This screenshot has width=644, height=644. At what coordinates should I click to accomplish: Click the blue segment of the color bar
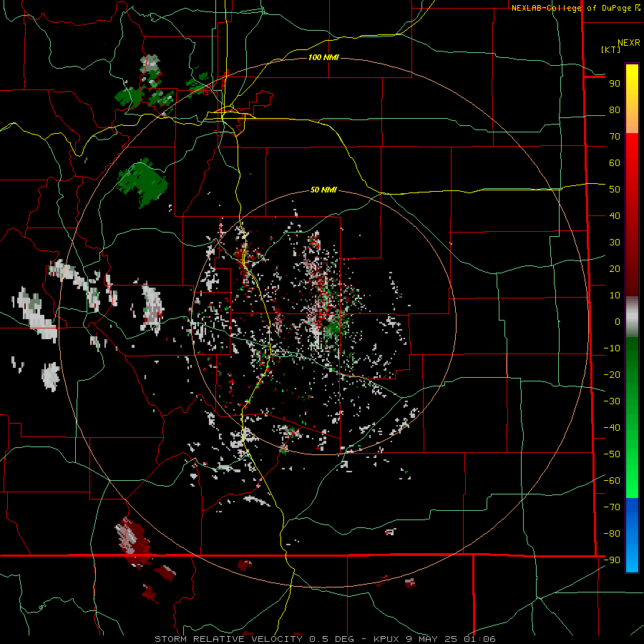[632, 535]
